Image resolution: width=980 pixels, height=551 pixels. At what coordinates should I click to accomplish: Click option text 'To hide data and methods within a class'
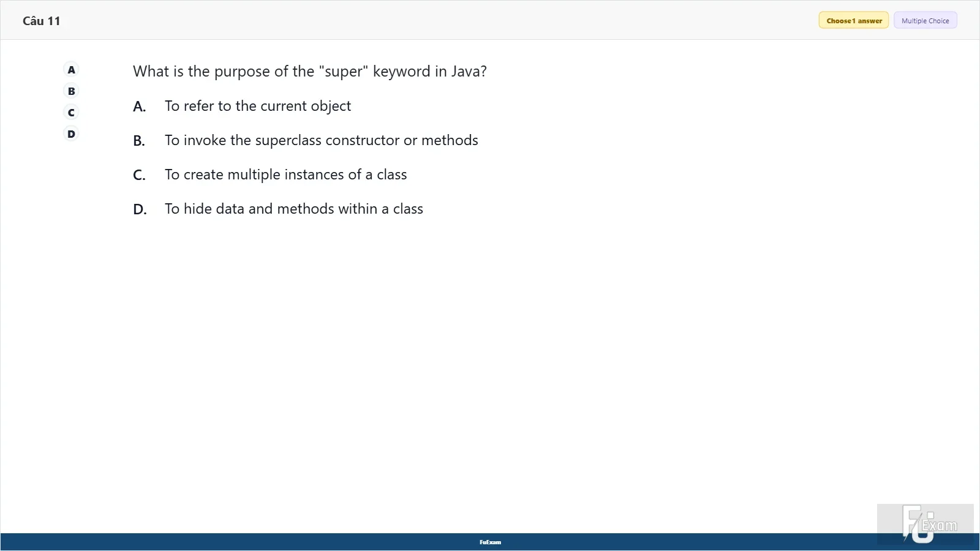pyautogui.click(x=294, y=209)
